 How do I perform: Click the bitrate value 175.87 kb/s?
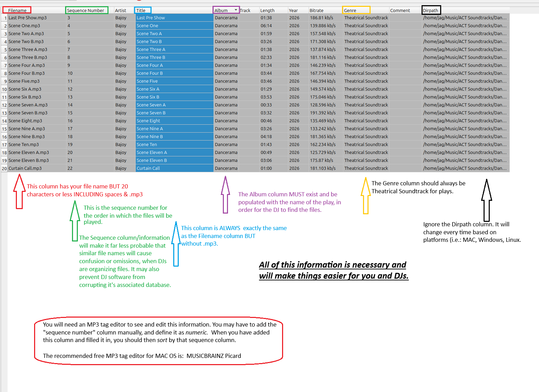tap(322, 160)
